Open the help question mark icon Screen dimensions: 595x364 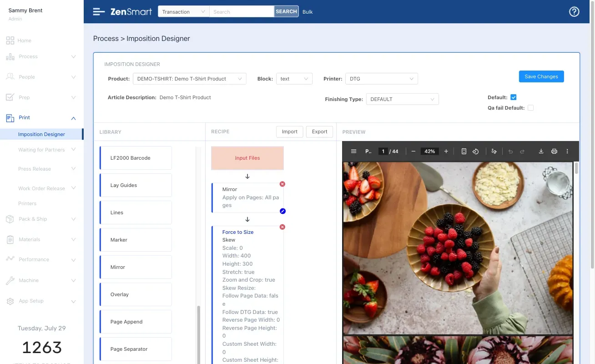tap(574, 12)
